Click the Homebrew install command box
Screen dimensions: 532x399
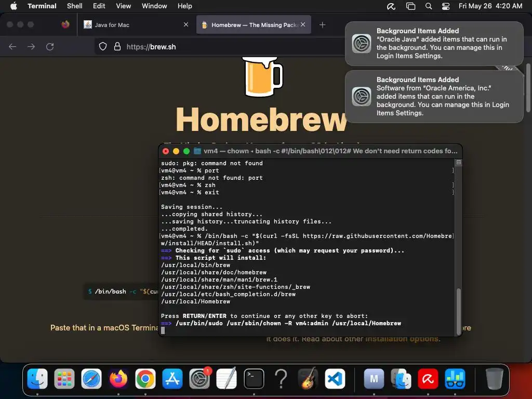[x=122, y=291]
